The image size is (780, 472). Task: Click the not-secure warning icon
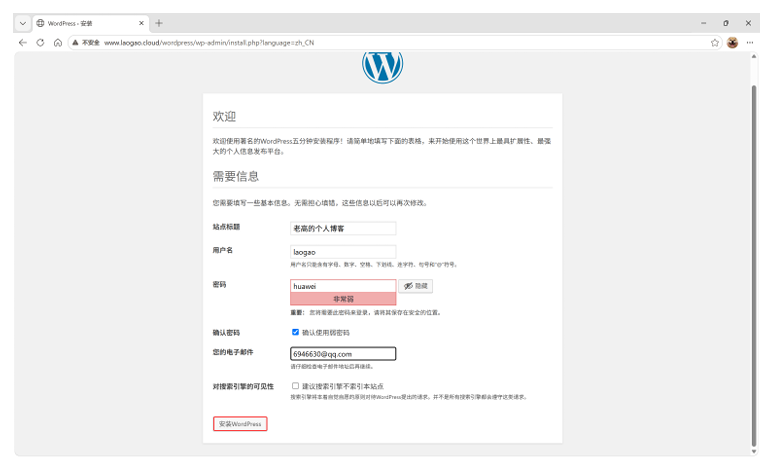pos(75,43)
